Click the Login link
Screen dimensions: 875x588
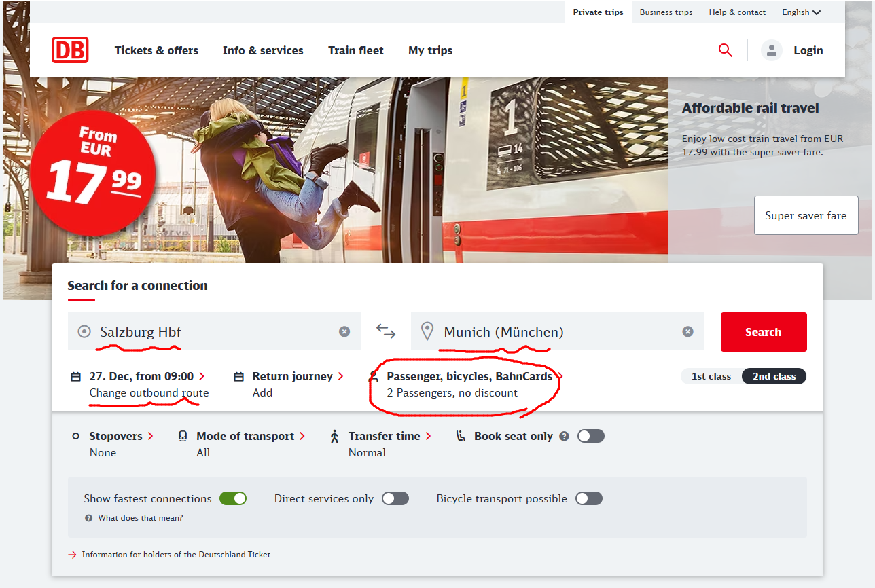pos(808,50)
